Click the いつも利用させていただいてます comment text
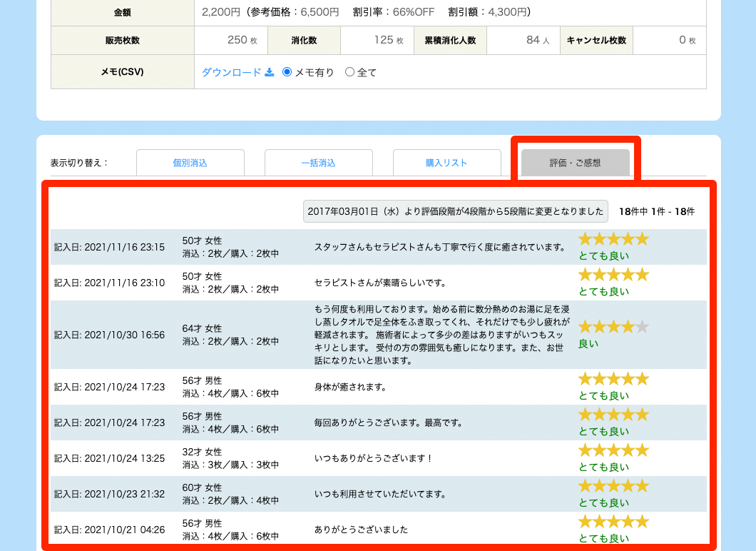Viewport: 756px width, 551px height. [380, 494]
